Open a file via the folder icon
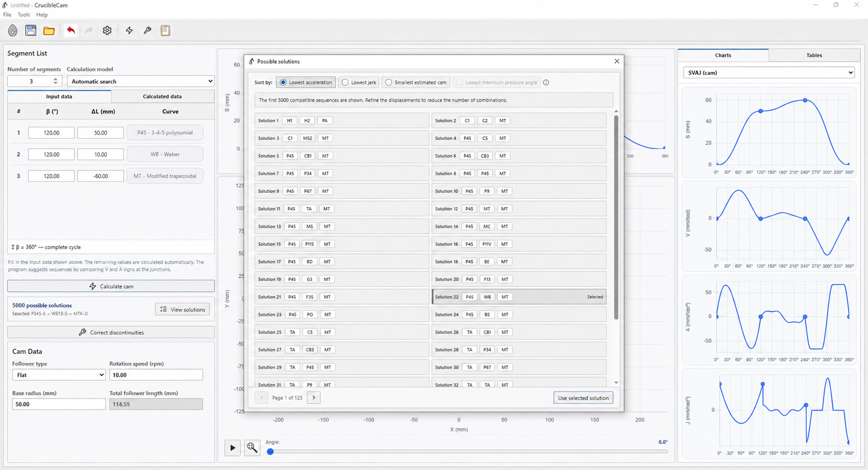Image resolution: width=868 pixels, height=470 pixels. click(x=49, y=31)
